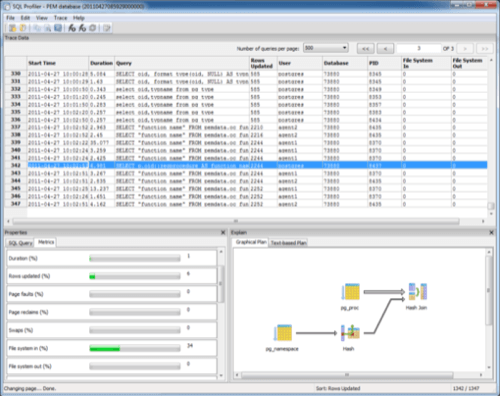500x396 pixels.
Task: Sort by Duration column header
Action: (x=102, y=63)
